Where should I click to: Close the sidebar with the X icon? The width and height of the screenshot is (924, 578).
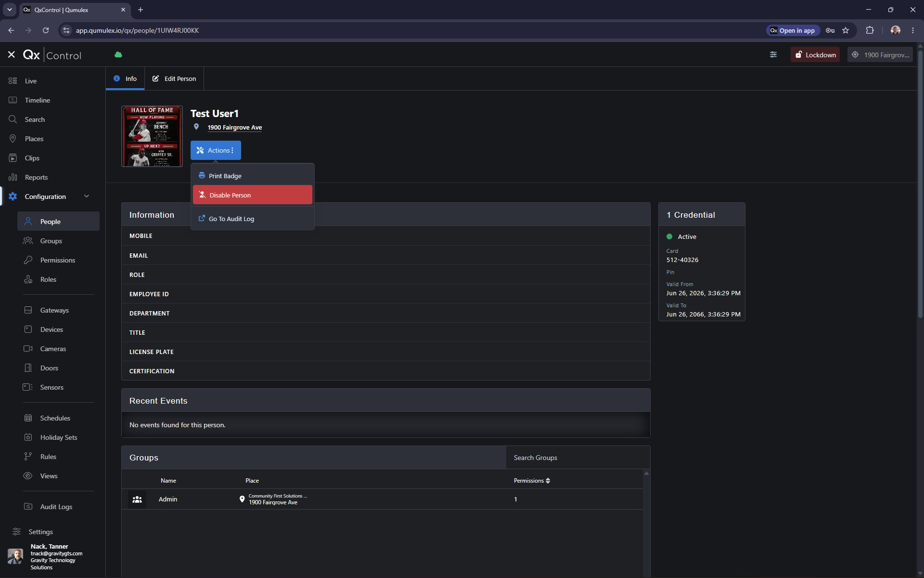pos(12,55)
